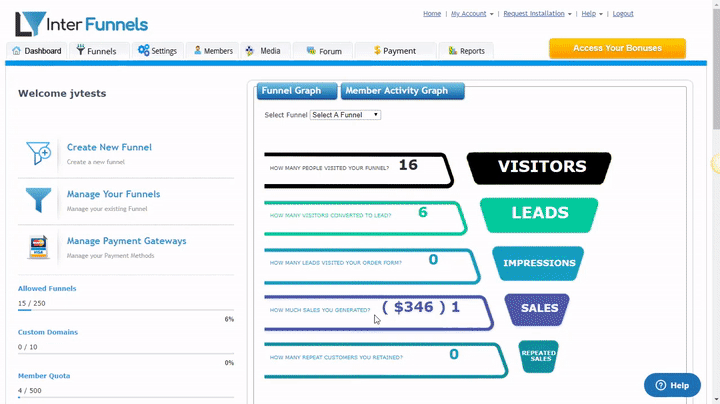Click the Manage Payment Gateways card icon
The width and height of the screenshot is (720, 404).
pyautogui.click(x=39, y=247)
